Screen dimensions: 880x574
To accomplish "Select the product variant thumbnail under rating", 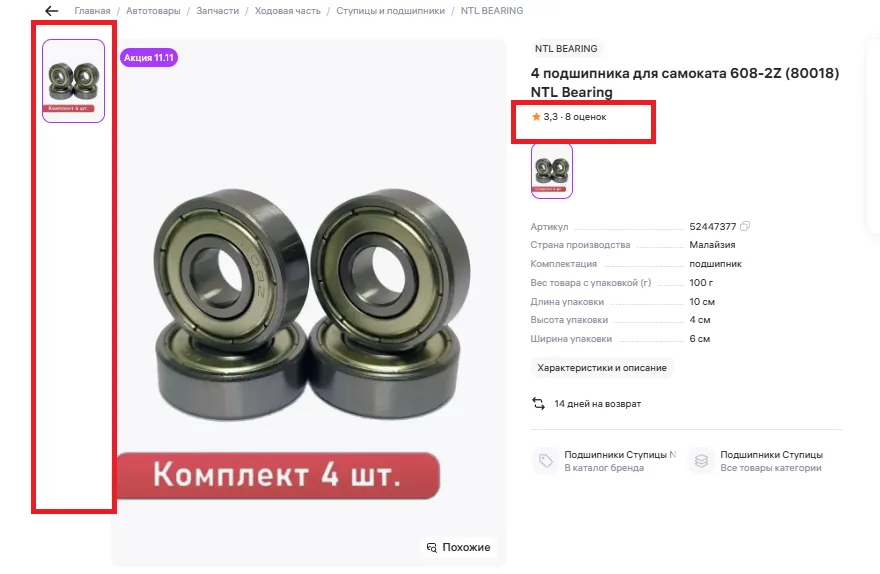I will click(x=552, y=171).
